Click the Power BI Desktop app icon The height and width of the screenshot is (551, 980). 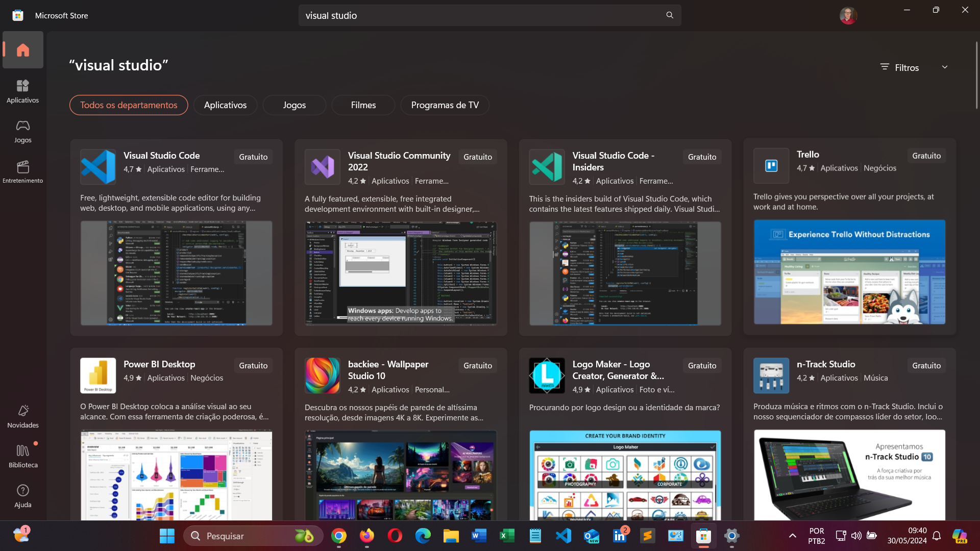point(98,375)
